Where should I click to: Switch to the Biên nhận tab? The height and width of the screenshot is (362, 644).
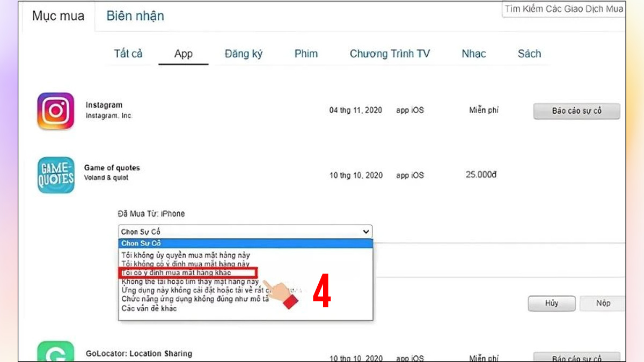[135, 16]
